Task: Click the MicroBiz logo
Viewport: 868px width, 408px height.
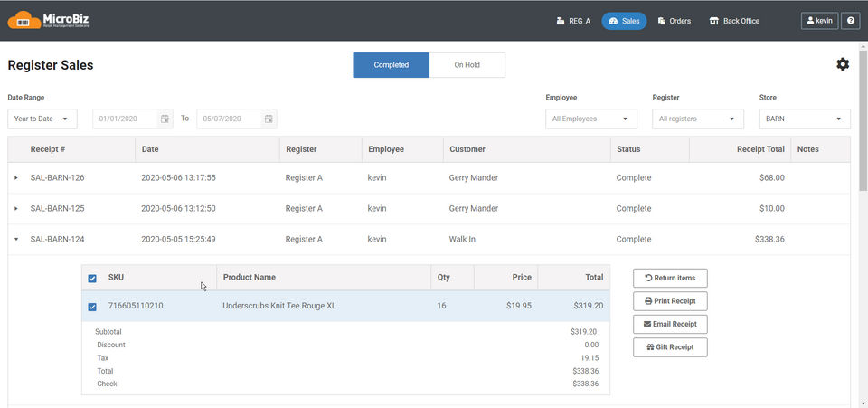Action: [x=49, y=20]
